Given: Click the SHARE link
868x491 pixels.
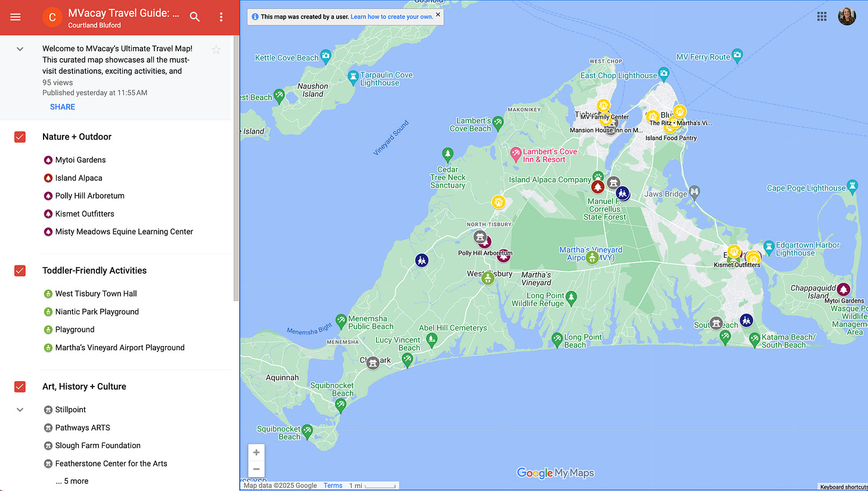Looking at the screenshot, I should click(63, 107).
